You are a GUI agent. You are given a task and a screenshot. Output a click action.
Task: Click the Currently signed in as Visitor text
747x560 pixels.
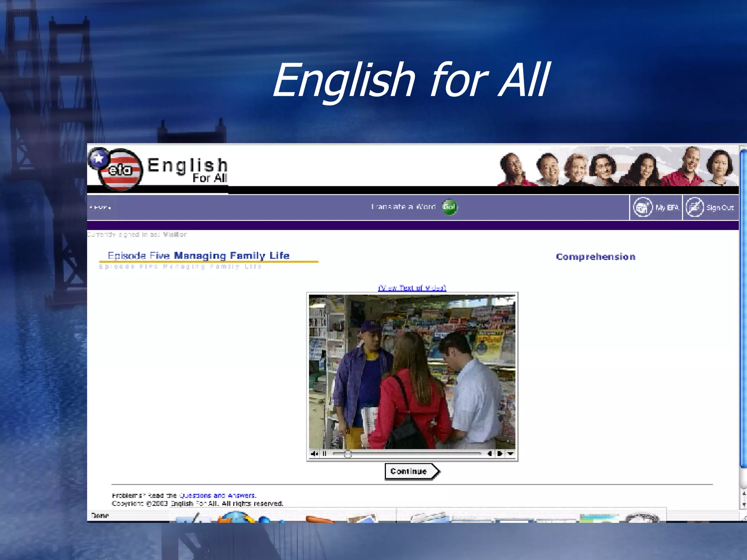137,234
